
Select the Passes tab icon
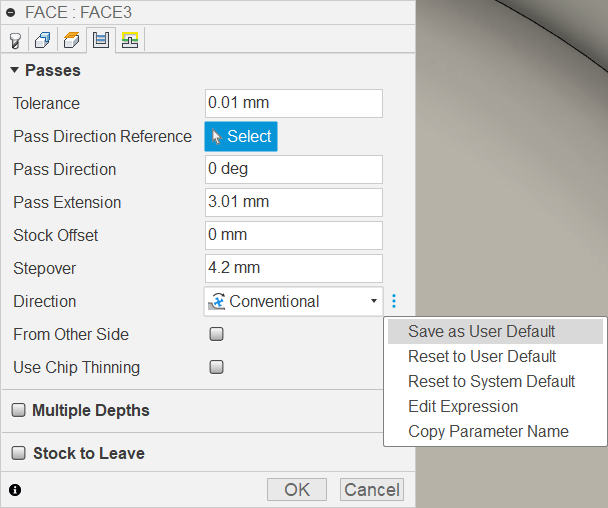(100, 40)
